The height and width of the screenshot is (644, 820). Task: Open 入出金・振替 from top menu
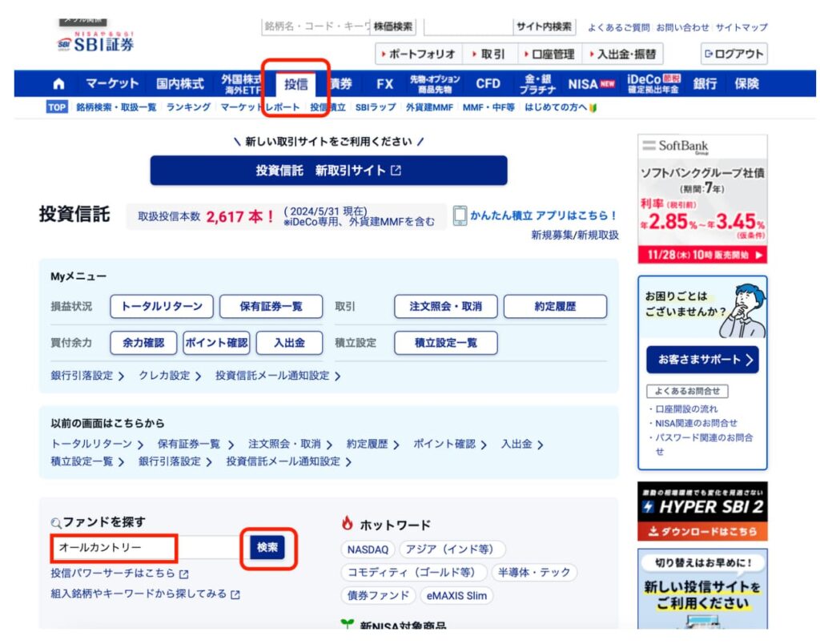click(623, 54)
